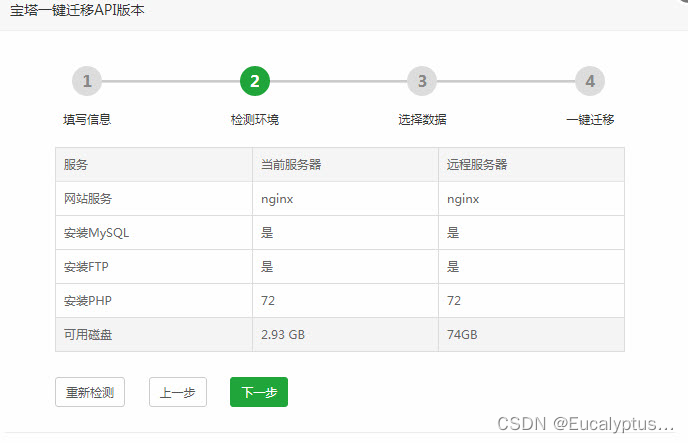Image resolution: width=688 pixels, height=443 pixels.
Task: Click the 远程服务器 column header
Action: 477,165
